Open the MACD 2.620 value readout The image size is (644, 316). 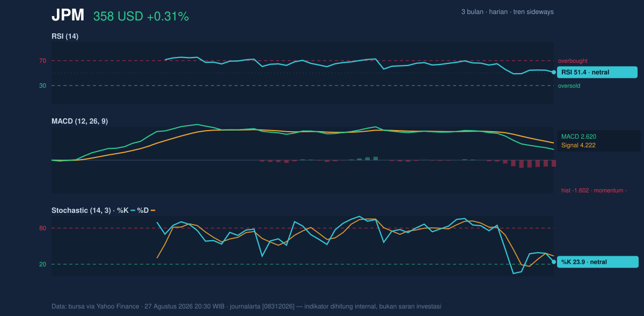point(579,137)
